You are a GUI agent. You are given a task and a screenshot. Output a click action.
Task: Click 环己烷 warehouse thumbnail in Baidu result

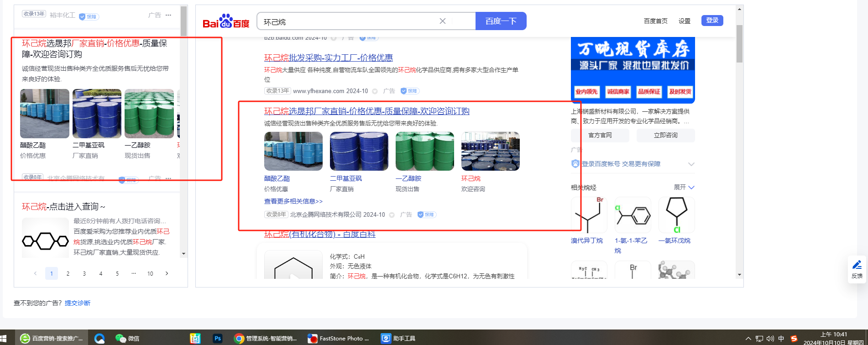click(491, 152)
